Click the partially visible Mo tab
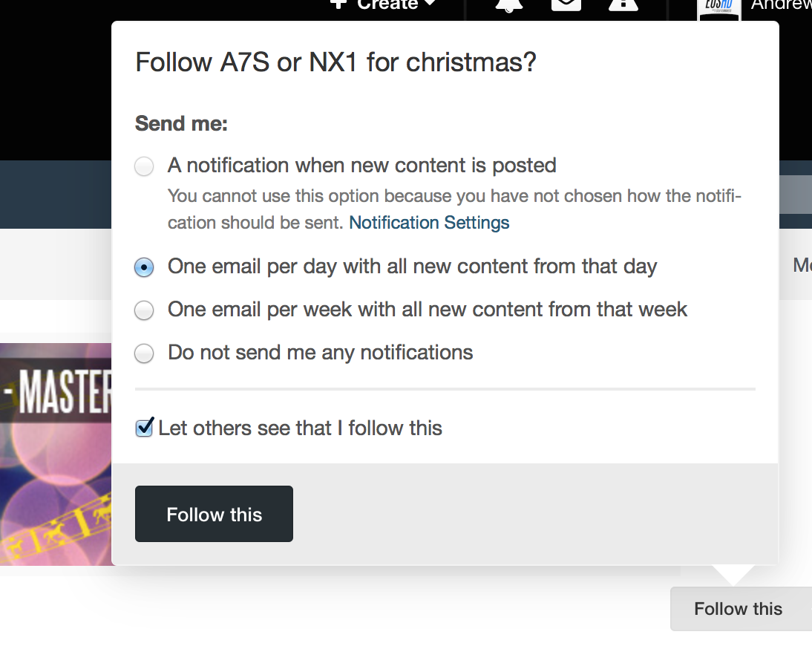812x649 pixels. point(802,265)
